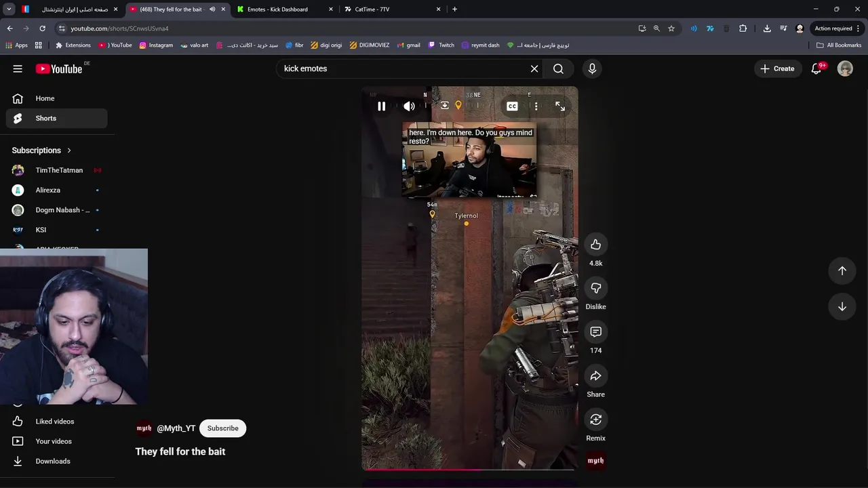Viewport: 868px width, 488px height.
Task: Like the Short with thumbs up
Action: tap(595, 245)
